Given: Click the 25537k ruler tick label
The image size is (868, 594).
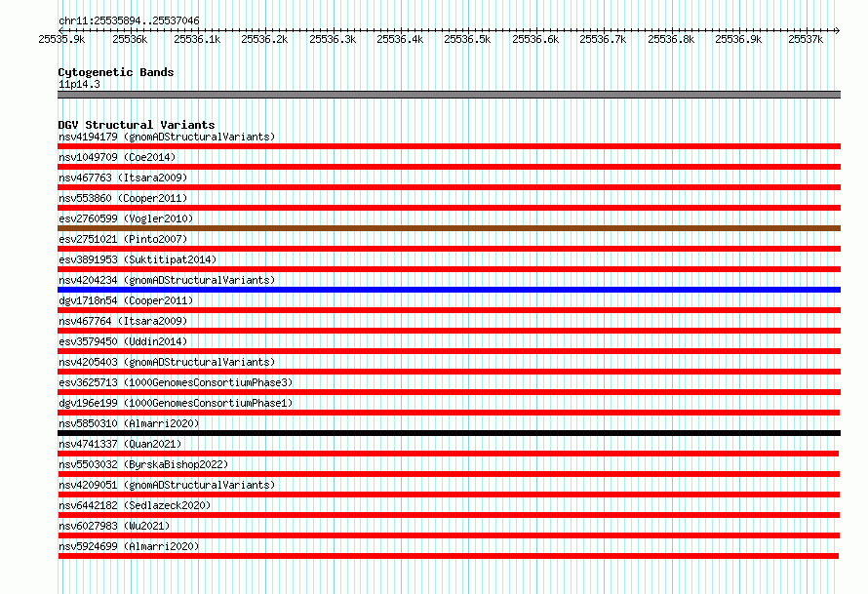Looking at the screenshot, I should pos(806,39).
